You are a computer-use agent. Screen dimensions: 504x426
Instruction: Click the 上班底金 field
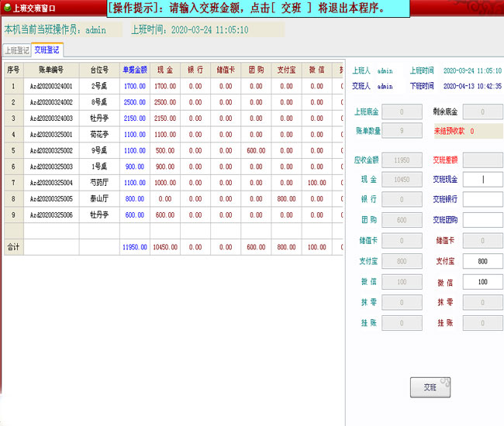click(x=402, y=112)
